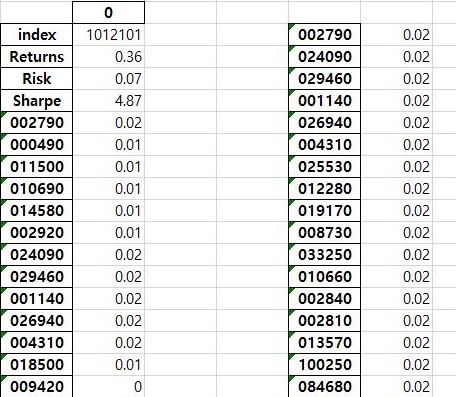
Task: Click the 0.01 value beside 010690
Action: point(108,188)
